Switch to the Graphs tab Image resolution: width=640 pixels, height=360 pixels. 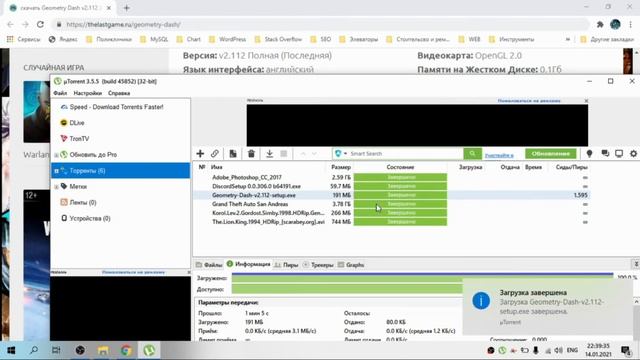click(351, 265)
